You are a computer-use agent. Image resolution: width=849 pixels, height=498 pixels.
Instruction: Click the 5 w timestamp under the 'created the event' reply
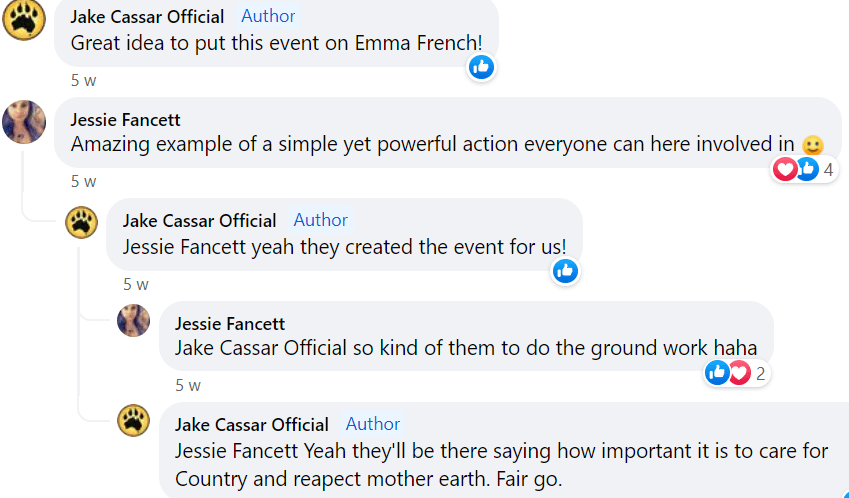coord(135,283)
